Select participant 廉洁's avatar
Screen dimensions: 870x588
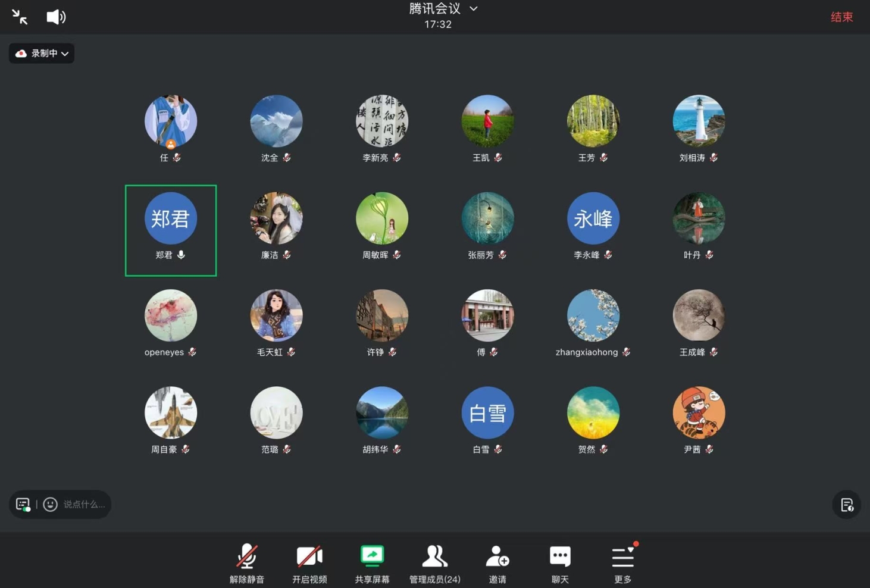276,218
